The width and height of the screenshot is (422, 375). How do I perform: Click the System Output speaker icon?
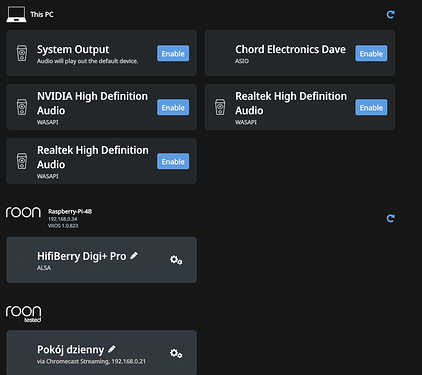(x=22, y=53)
